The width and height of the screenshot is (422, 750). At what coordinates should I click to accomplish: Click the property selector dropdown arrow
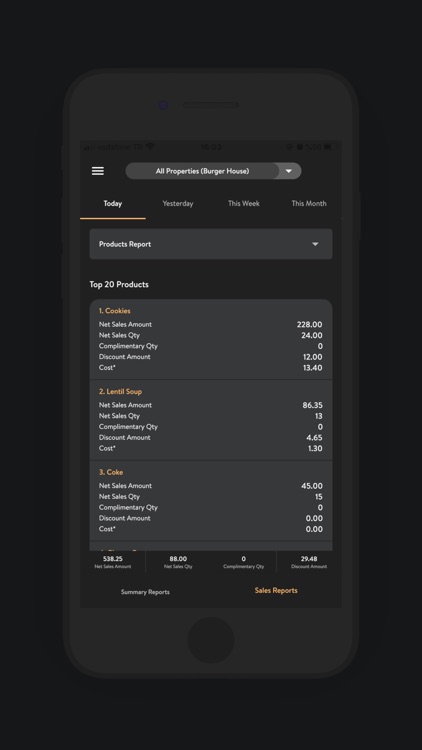coord(289,171)
